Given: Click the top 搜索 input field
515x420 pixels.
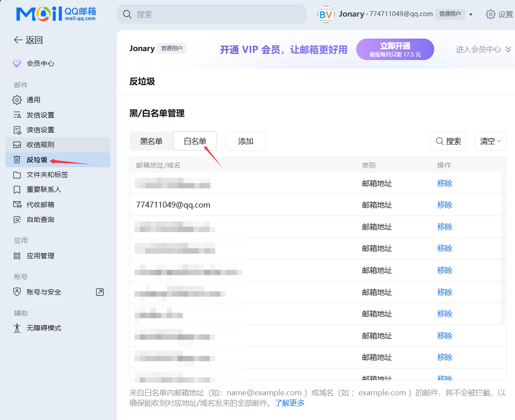Looking at the screenshot, I should point(212,14).
